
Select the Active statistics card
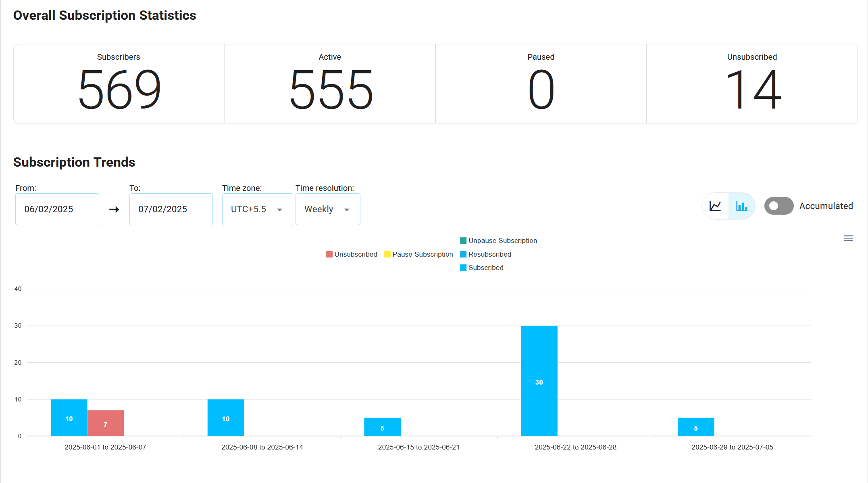[x=329, y=84]
